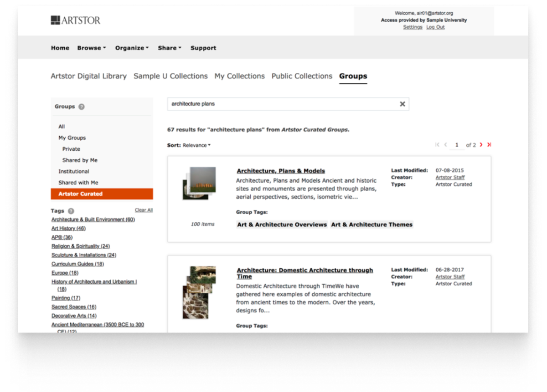Switch to the Artstor Digital Library tab
This screenshot has height=392, width=547.
pyautogui.click(x=89, y=76)
